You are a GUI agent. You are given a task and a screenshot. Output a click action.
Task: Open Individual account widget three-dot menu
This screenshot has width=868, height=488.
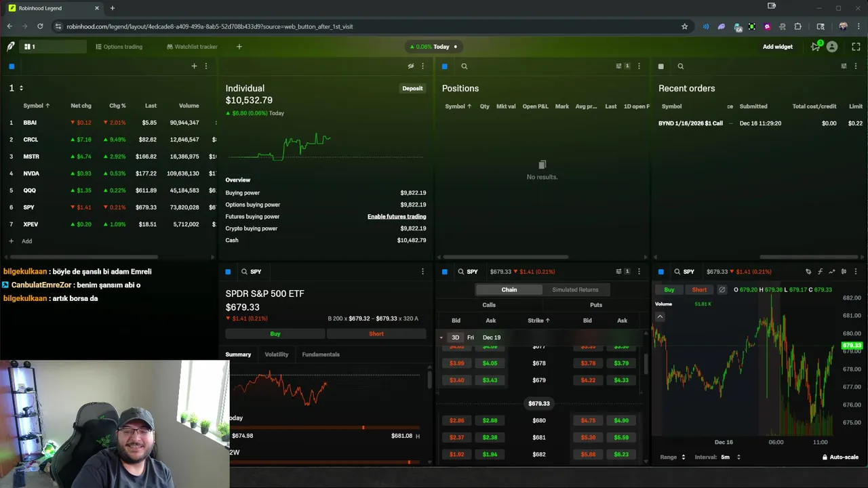click(x=422, y=66)
